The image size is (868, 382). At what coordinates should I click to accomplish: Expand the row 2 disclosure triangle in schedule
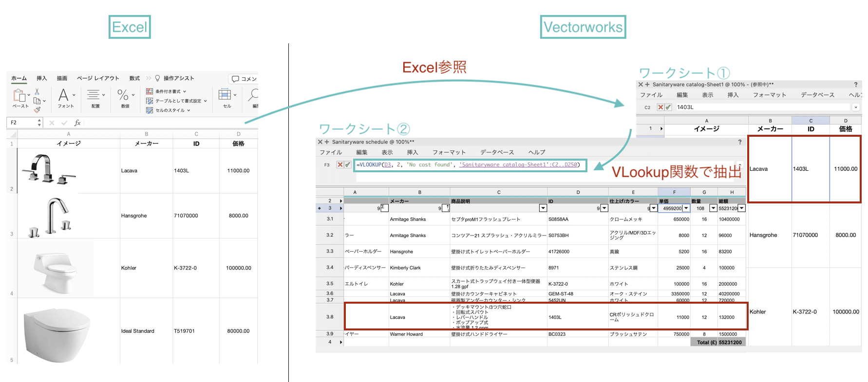341,201
